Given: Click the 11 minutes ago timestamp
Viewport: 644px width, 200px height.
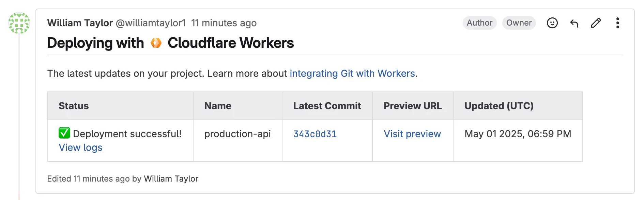Looking at the screenshot, I should pos(224,23).
